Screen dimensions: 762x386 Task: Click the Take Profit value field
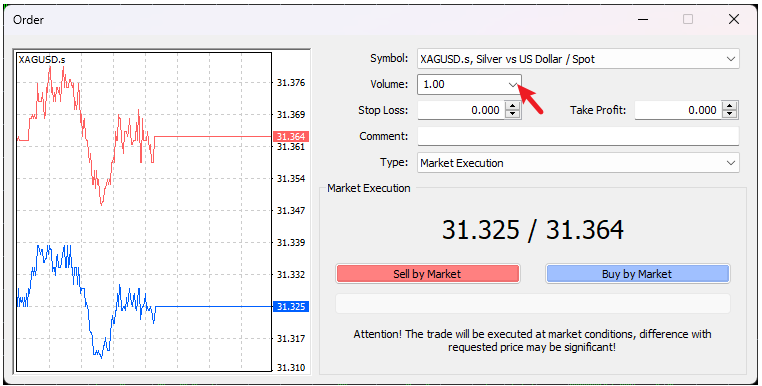[x=678, y=110]
